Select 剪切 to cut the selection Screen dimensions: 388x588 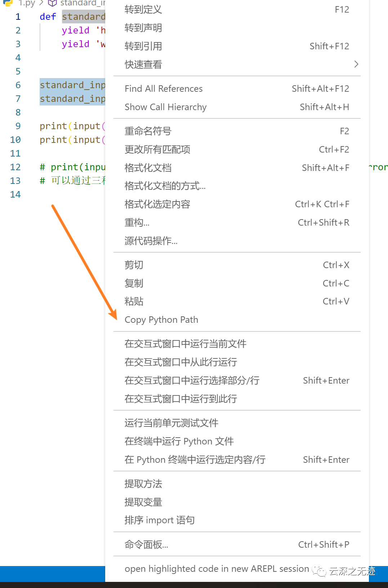(x=134, y=265)
